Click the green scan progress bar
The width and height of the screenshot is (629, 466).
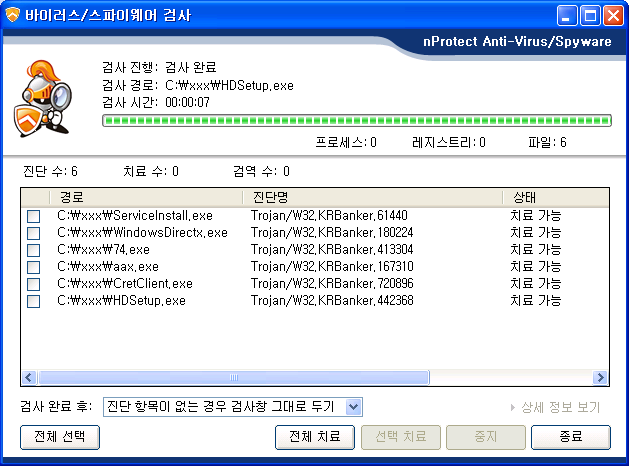[357, 120]
